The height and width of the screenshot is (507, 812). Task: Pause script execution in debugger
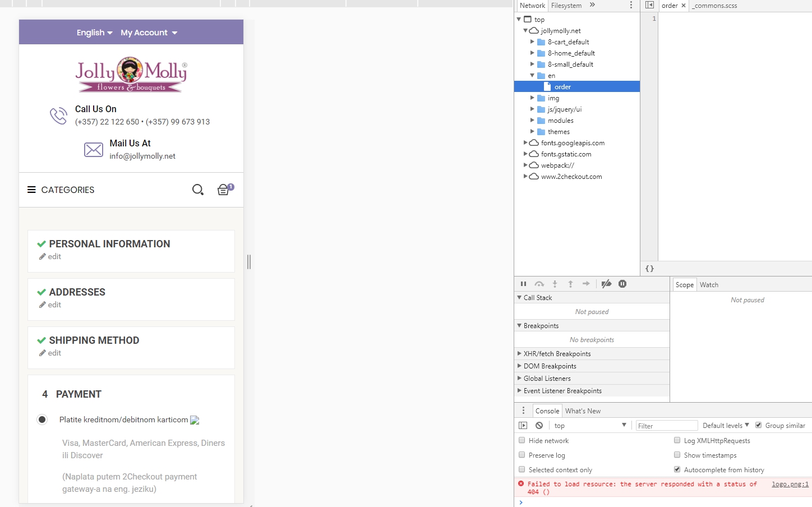pyautogui.click(x=523, y=284)
